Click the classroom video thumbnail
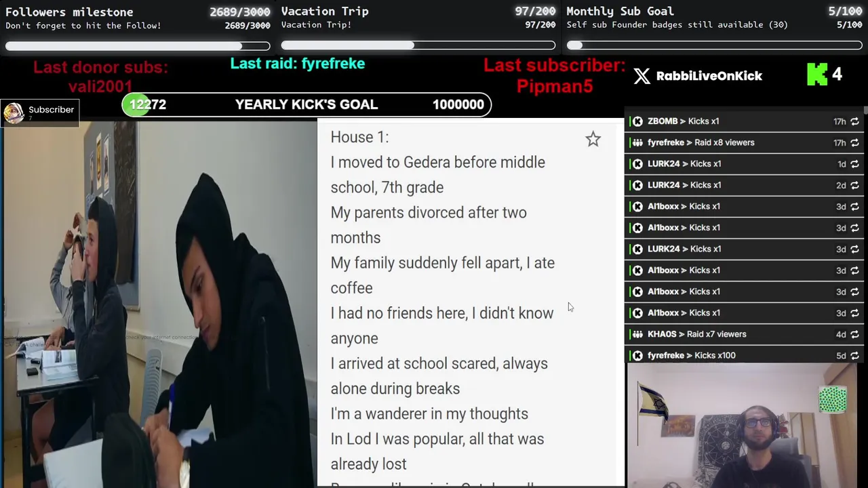This screenshot has width=868, height=488. tap(159, 304)
